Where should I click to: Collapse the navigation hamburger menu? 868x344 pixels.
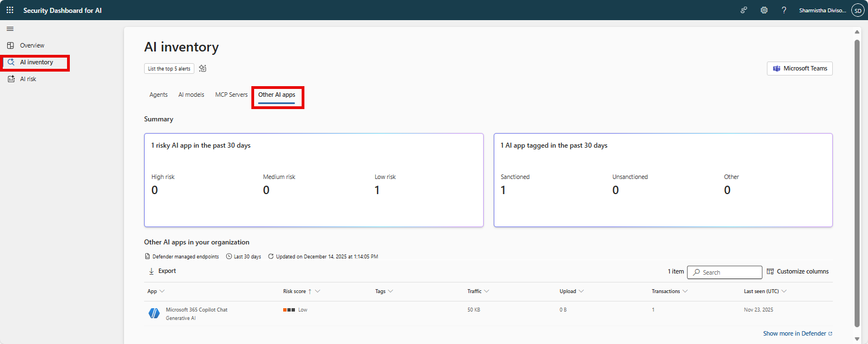10,29
